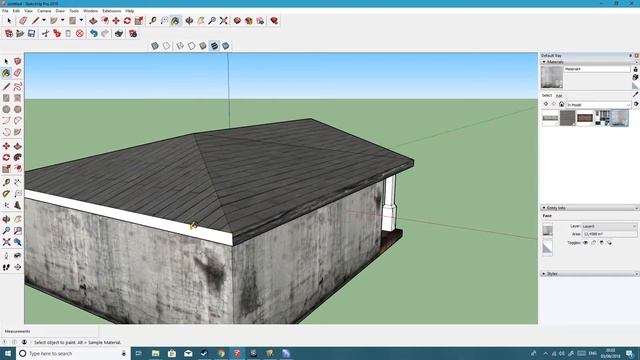Toggle Back Edges face style
Viewport: 640px width, 360px height.
tap(167, 46)
